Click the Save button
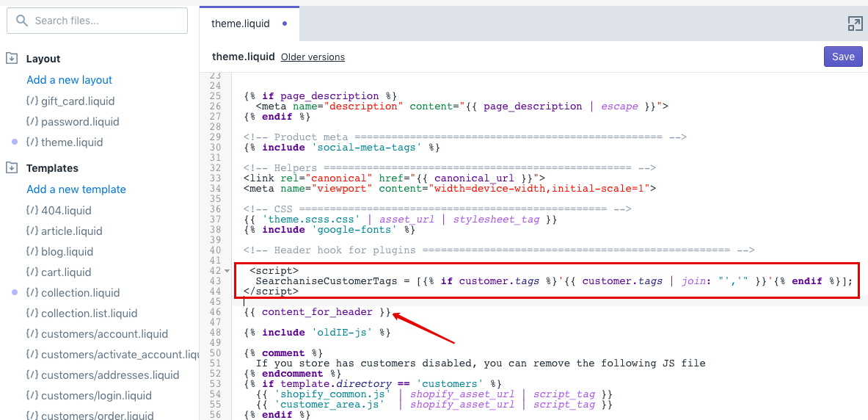 point(843,57)
